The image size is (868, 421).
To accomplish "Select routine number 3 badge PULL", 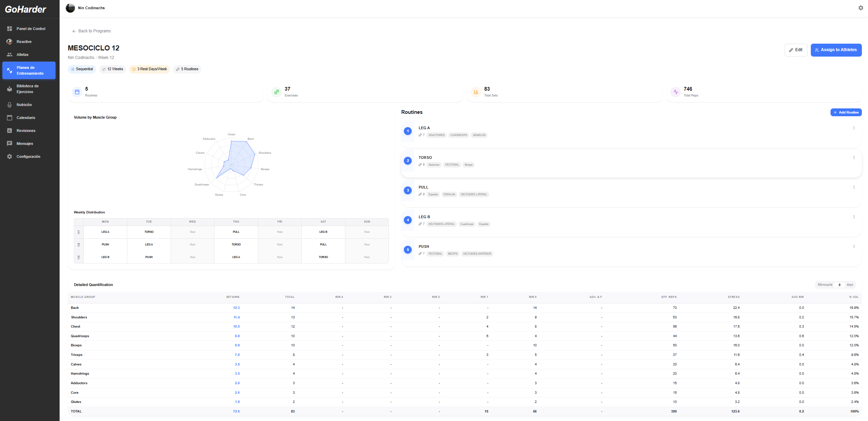I will point(408,190).
